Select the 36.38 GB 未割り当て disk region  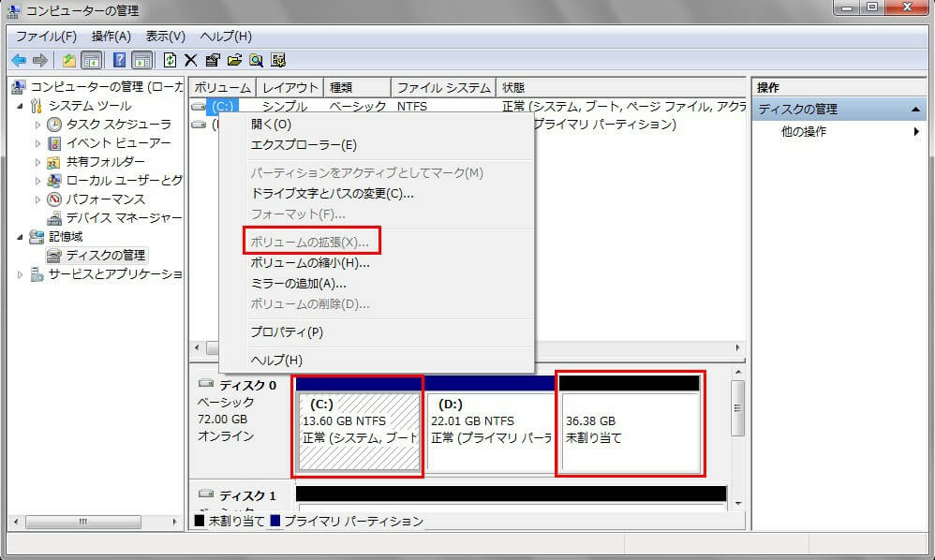click(629, 431)
